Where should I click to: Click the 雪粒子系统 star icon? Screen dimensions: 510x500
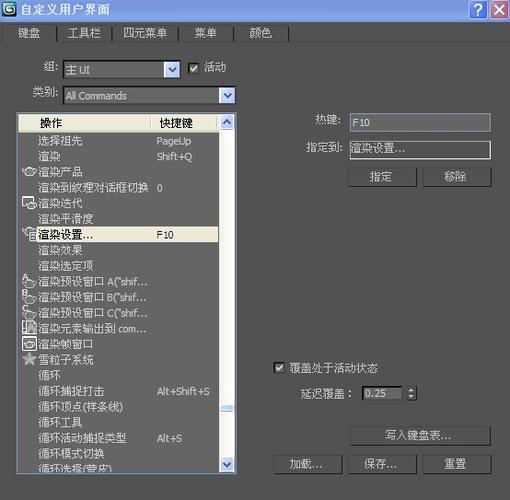point(29,359)
